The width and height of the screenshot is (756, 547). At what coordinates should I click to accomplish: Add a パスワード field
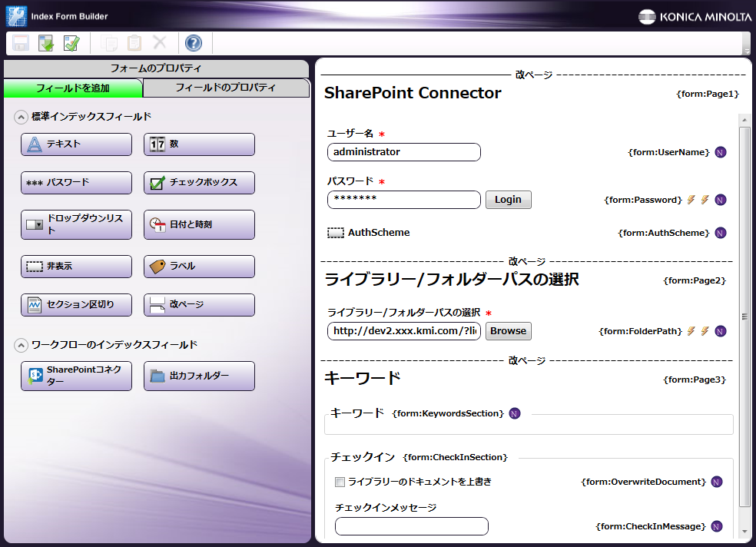(76, 183)
